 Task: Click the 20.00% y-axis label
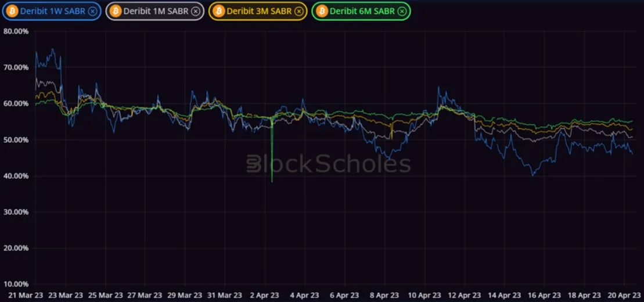tap(15, 248)
